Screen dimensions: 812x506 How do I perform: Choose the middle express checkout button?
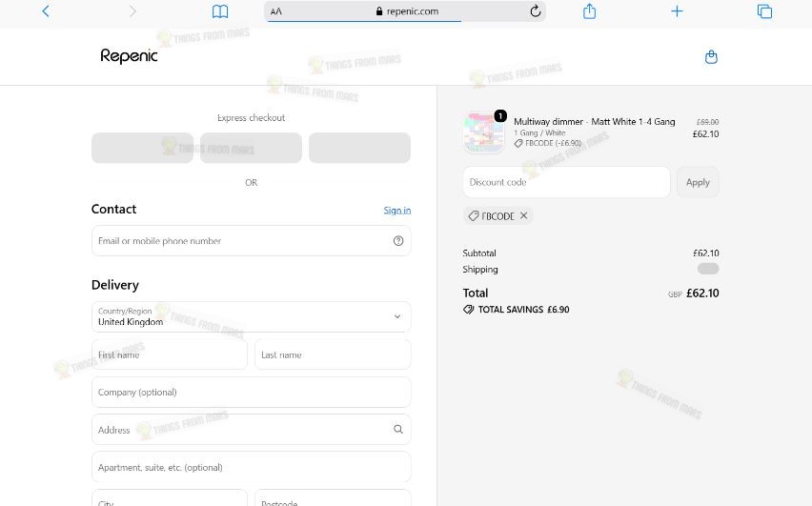point(252,148)
